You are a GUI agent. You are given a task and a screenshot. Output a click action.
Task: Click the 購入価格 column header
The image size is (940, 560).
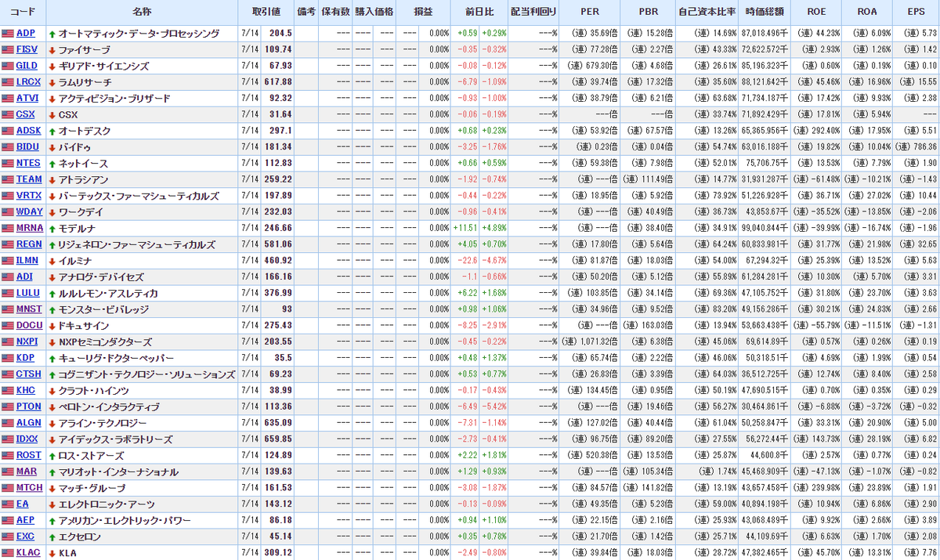point(374,13)
